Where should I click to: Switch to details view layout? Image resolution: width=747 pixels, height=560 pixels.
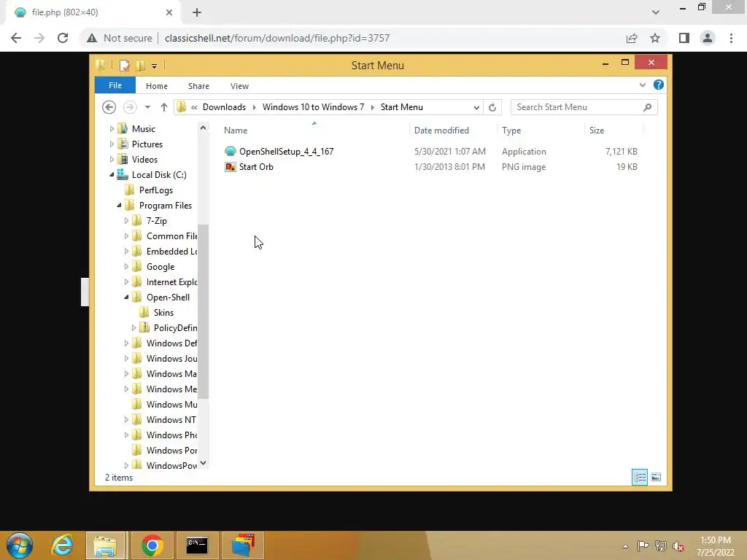click(639, 477)
